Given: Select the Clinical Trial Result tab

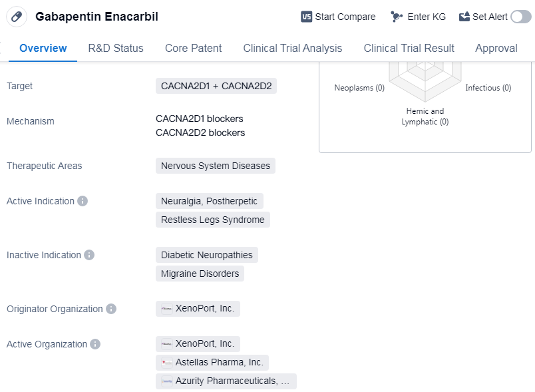Looking at the screenshot, I should pyautogui.click(x=409, y=48).
